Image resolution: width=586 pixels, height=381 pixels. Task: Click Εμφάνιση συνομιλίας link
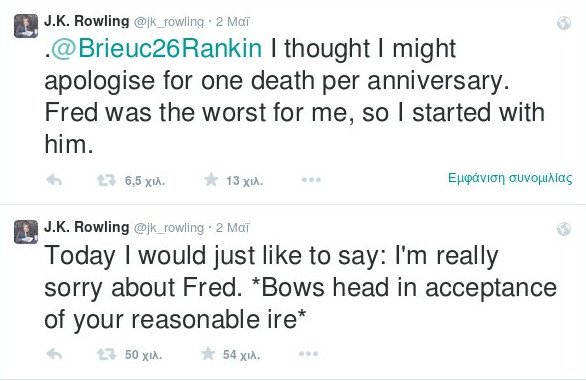click(x=510, y=178)
